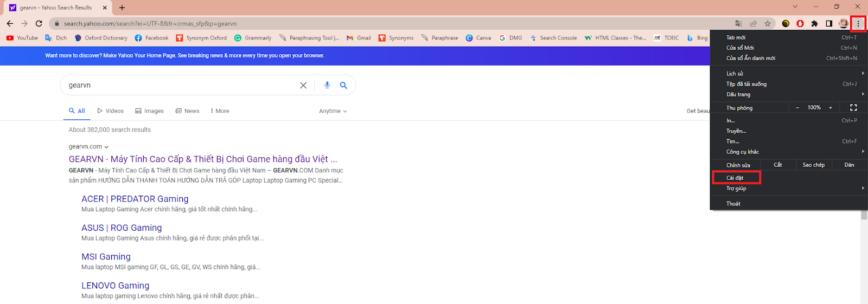Reload the Yahoo search page

(x=39, y=23)
